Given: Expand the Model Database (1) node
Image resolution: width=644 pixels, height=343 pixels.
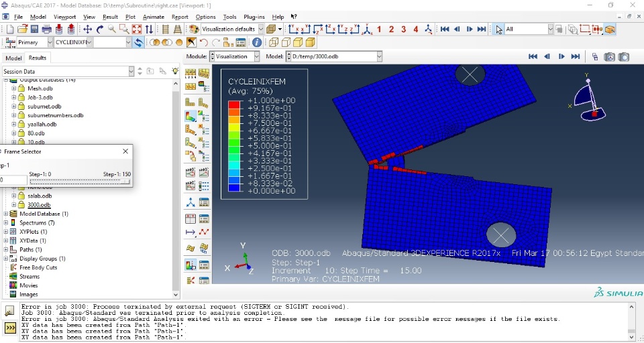Looking at the screenshot, I should point(6,214).
